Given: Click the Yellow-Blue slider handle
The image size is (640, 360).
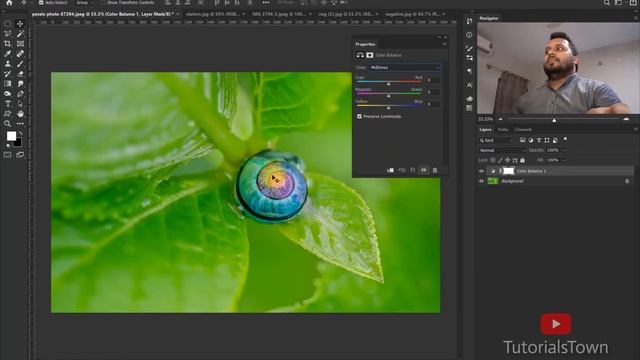Looking at the screenshot, I should (x=389, y=107).
